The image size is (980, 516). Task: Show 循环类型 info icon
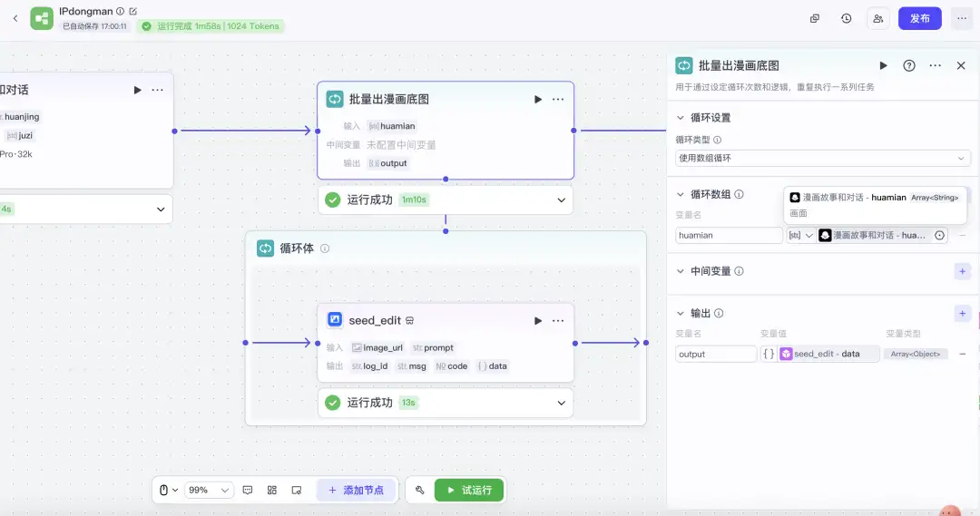click(x=718, y=140)
